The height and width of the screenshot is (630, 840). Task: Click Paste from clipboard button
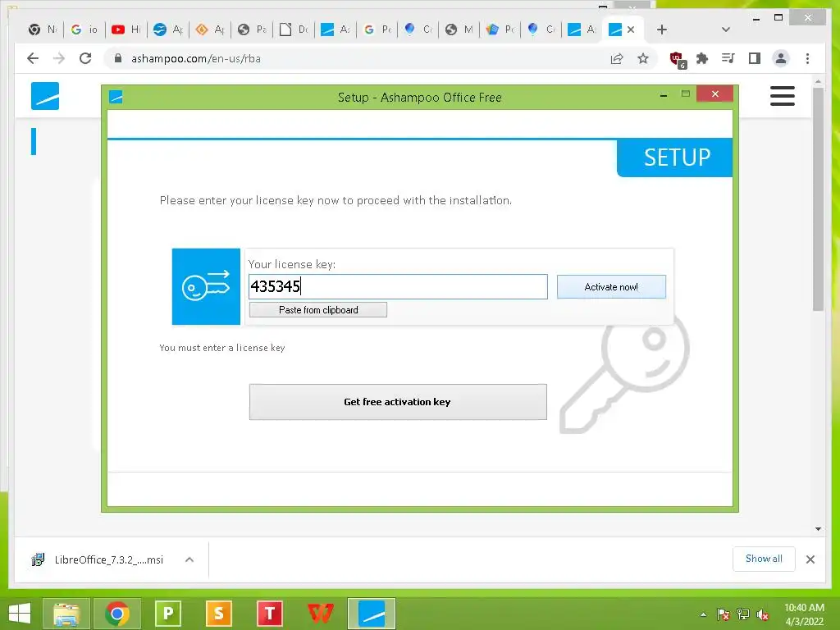tap(318, 310)
